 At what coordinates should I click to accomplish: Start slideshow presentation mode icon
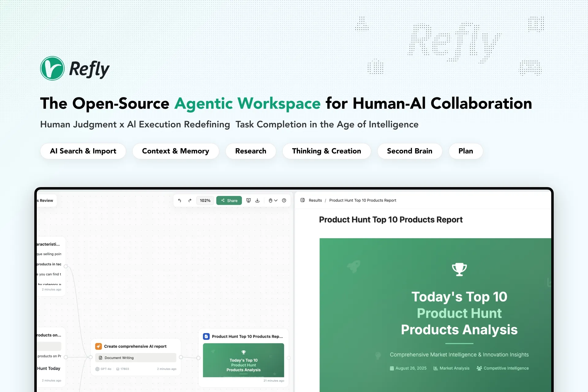pyautogui.click(x=249, y=200)
